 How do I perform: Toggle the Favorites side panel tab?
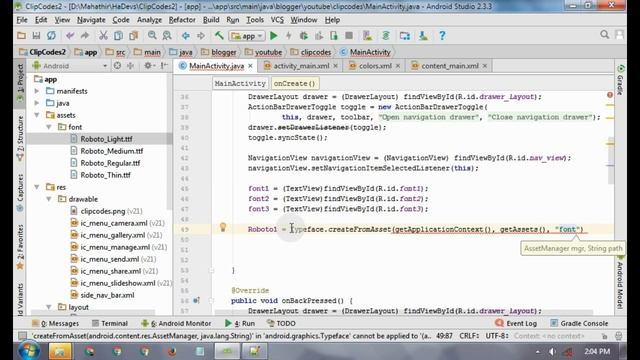[x=20, y=247]
